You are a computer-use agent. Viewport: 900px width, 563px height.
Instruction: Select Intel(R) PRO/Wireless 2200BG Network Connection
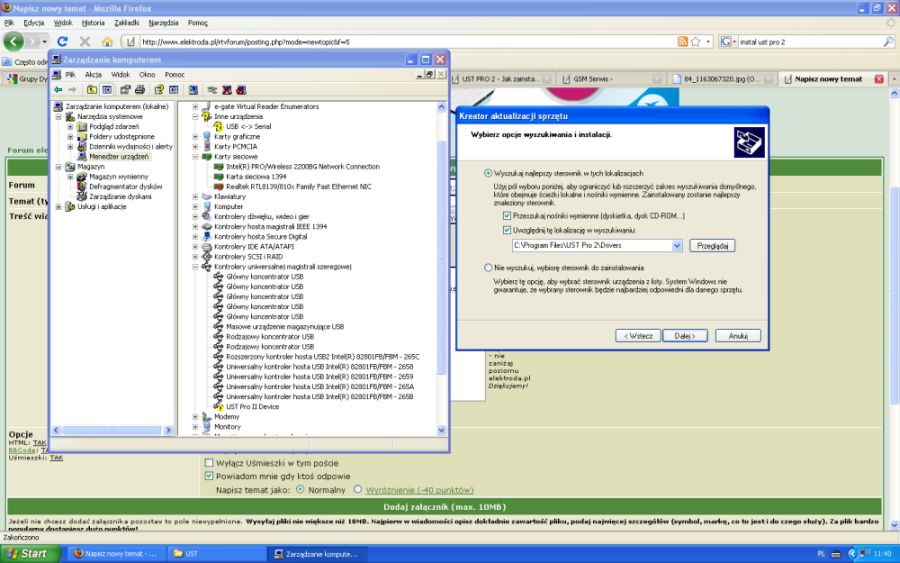pyautogui.click(x=302, y=166)
